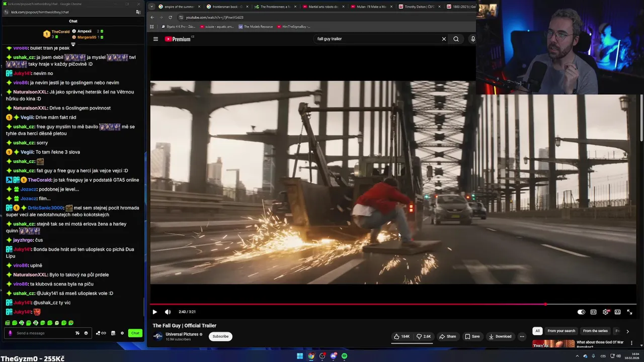Screen dimensions: 644x362
Task: Open Spotify from the taskbar
Action: [x=344, y=356]
